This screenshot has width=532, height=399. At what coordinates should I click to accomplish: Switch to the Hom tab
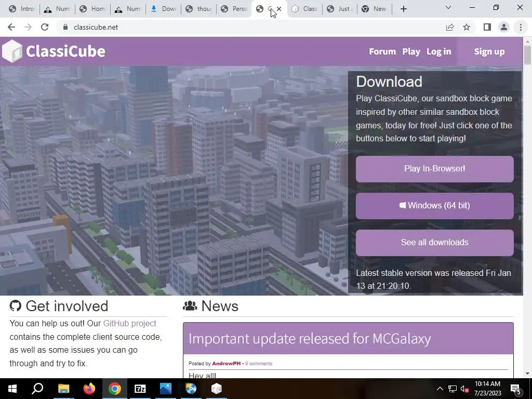point(92,9)
